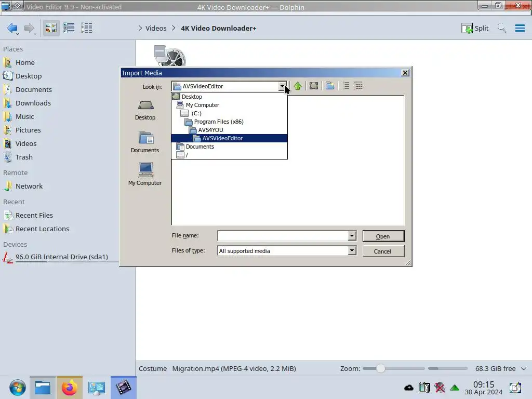
Task: Select My Computer in Look in list
Action: 229,105
